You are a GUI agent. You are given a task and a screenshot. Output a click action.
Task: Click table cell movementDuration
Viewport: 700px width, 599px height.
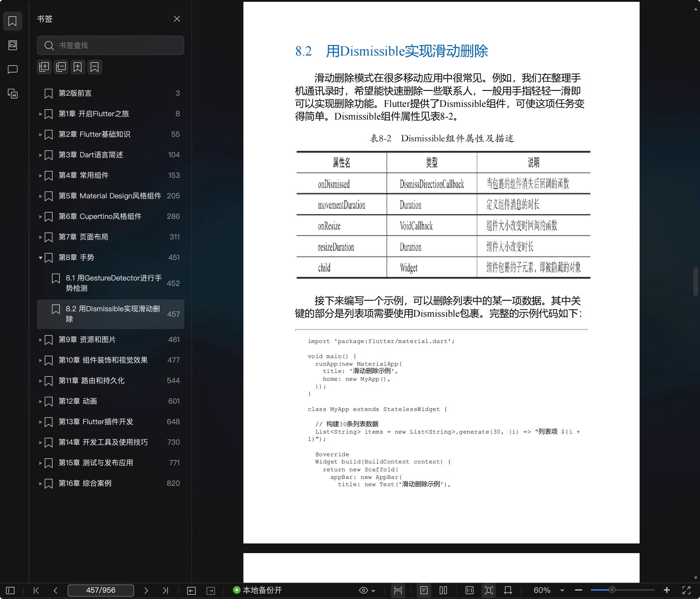click(342, 205)
